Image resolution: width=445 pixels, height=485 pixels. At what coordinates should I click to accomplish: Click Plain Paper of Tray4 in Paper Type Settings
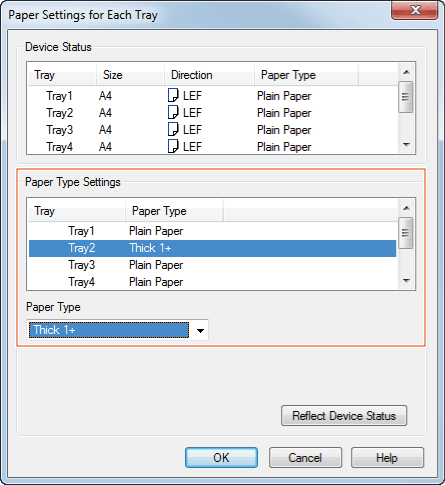tap(156, 282)
